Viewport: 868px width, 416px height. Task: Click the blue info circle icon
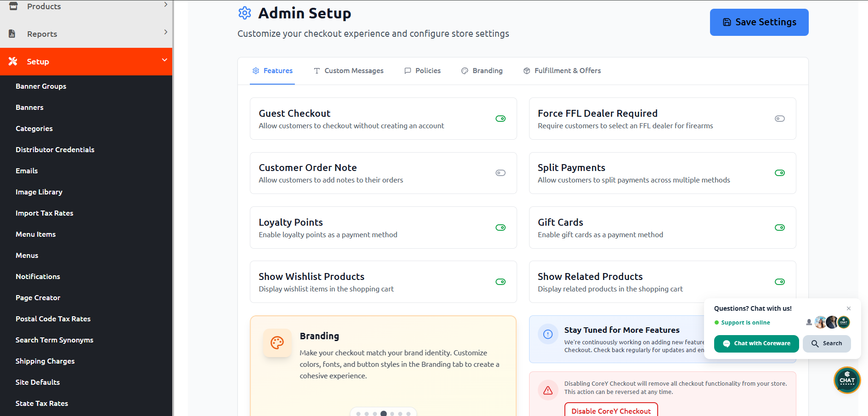click(548, 334)
